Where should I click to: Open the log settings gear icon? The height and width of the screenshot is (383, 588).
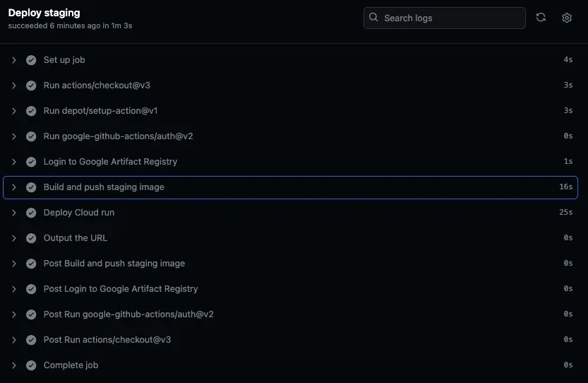pyautogui.click(x=566, y=18)
